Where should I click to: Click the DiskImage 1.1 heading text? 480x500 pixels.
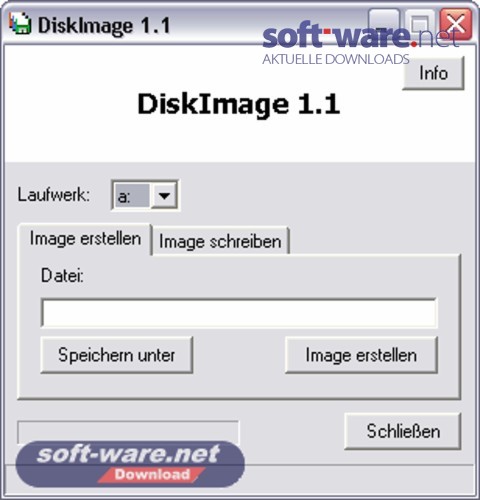239,104
